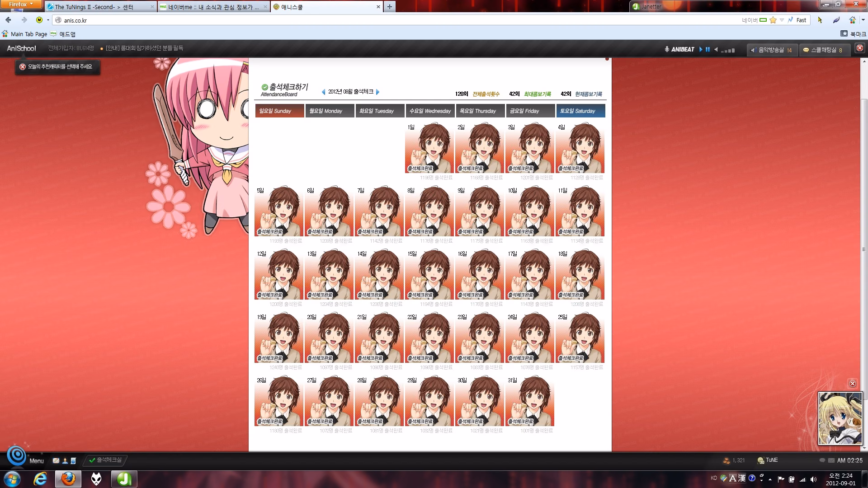Image resolution: width=868 pixels, height=488 pixels.
Task: Click the mail envelope icon near the clock
Action: (831, 460)
